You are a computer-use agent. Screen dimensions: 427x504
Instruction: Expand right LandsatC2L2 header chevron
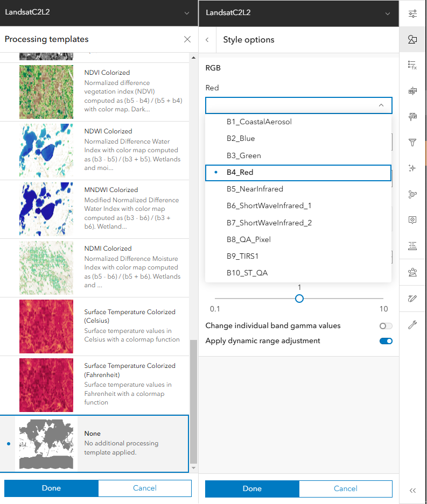click(388, 13)
